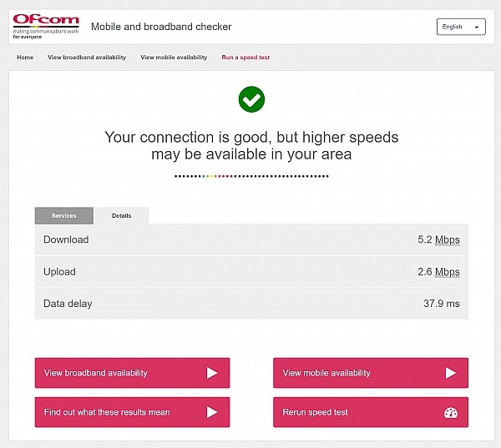Open View mobile availability nav link
This screenshot has height=448, width=501.
[x=174, y=58]
